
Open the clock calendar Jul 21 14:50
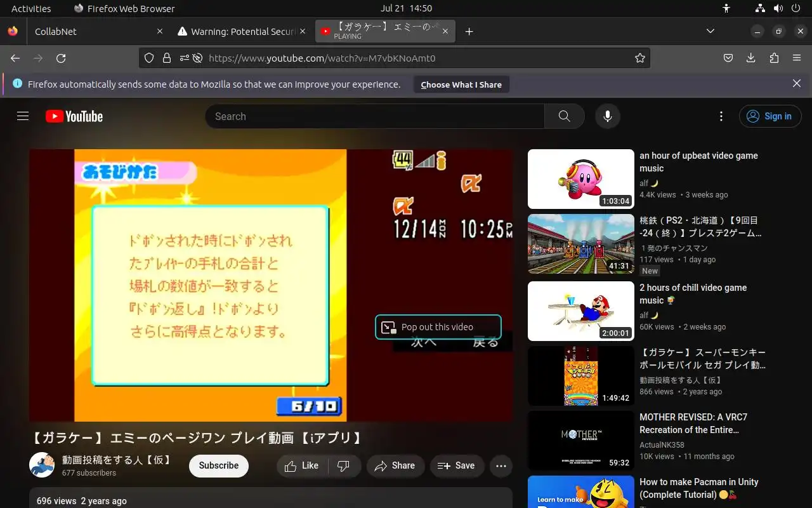[x=406, y=8]
